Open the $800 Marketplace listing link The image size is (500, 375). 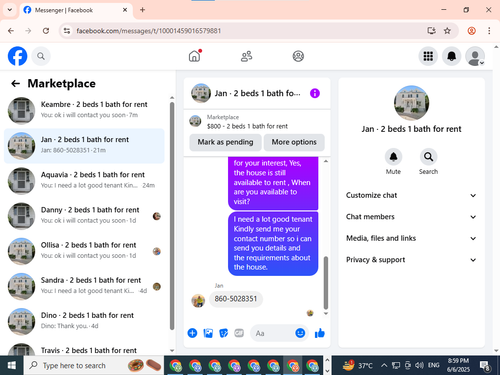[247, 126]
